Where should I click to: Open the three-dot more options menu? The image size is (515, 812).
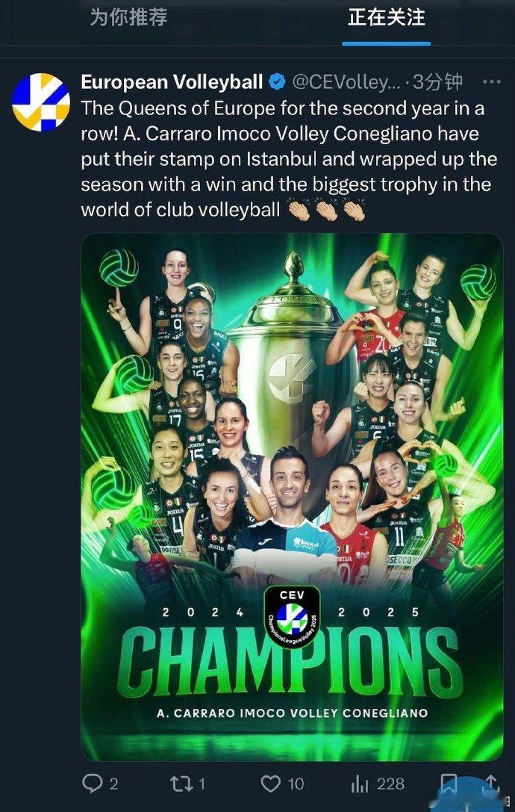coord(491,82)
